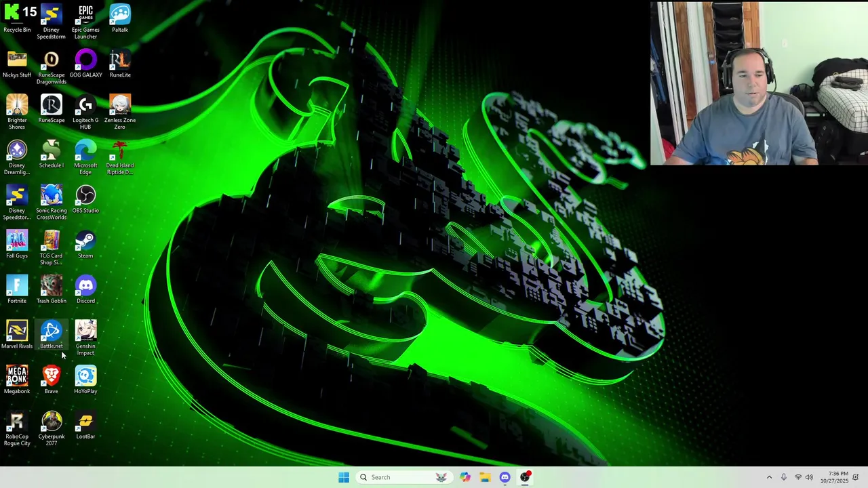Select the GOG GALAXY shortcut
This screenshot has width=868, height=488.
pos(85,64)
